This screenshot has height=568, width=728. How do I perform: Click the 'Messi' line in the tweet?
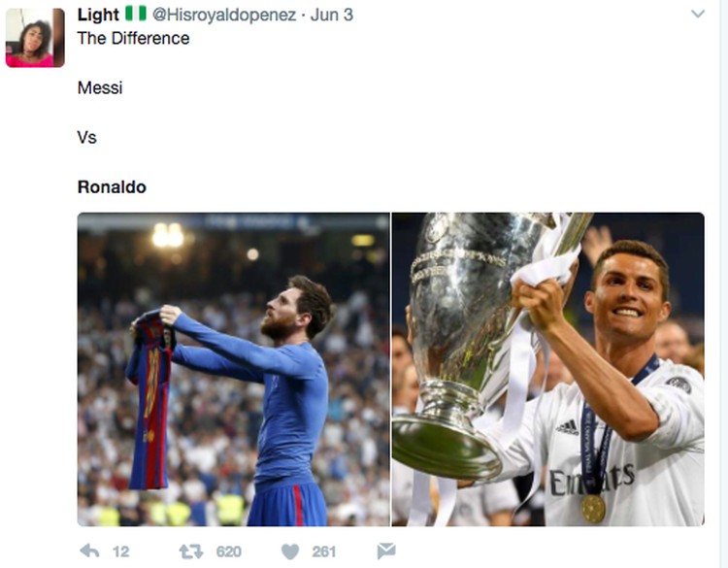(100, 88)
